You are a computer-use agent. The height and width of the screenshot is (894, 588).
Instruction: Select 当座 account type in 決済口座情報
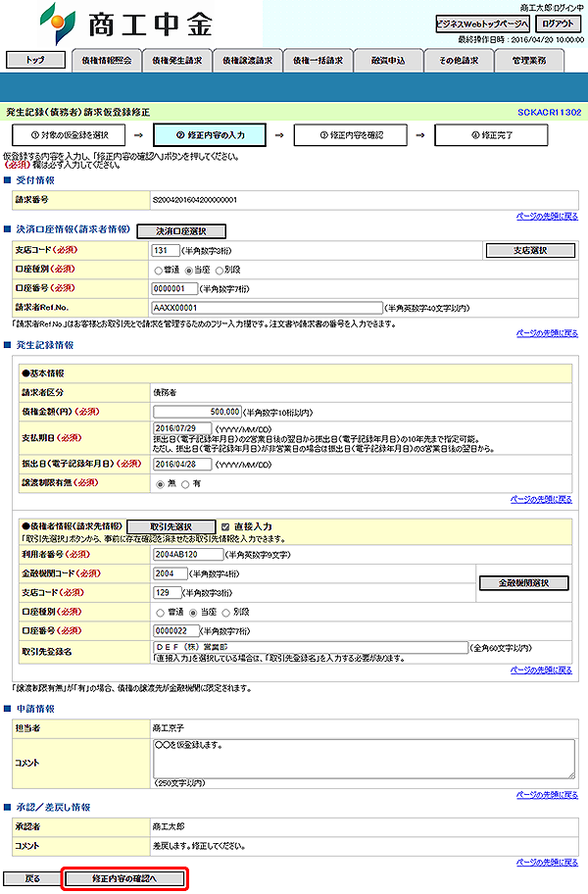tap(189, 271)
